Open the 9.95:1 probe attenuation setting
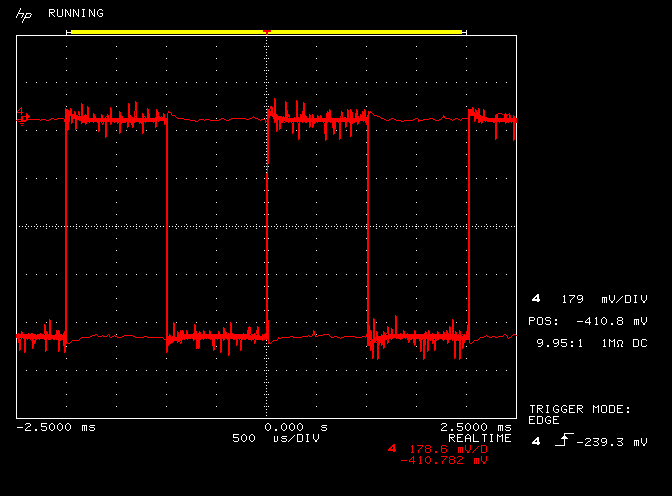Screen dimensions: 672x496 coord(560,343)
